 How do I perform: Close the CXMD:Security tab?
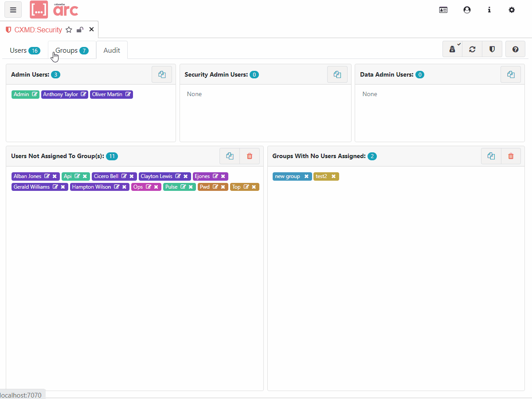point(91,29)
